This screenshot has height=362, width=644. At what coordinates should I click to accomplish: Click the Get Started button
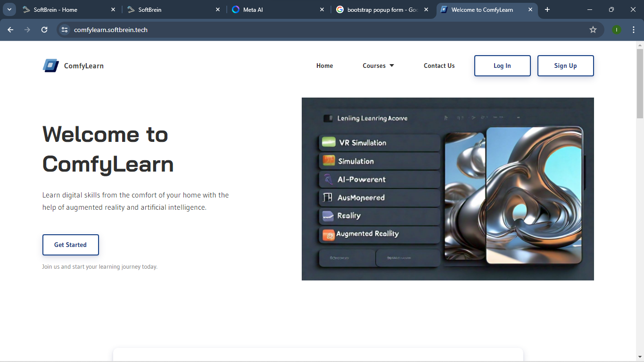point(71,245)
